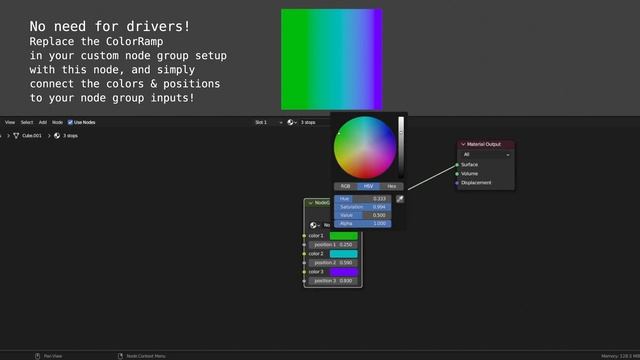Click the Hue value field
This screenshot has width=640, height=360.
(x=363, y=199)
